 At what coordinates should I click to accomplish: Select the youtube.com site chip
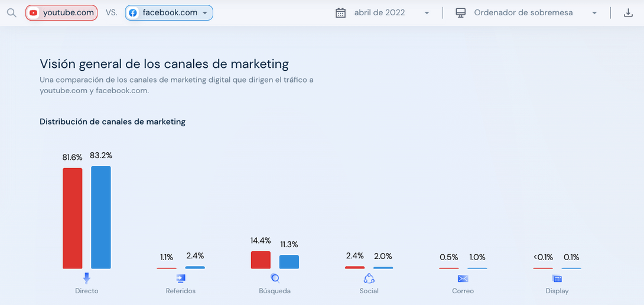[x=61, y=13]
